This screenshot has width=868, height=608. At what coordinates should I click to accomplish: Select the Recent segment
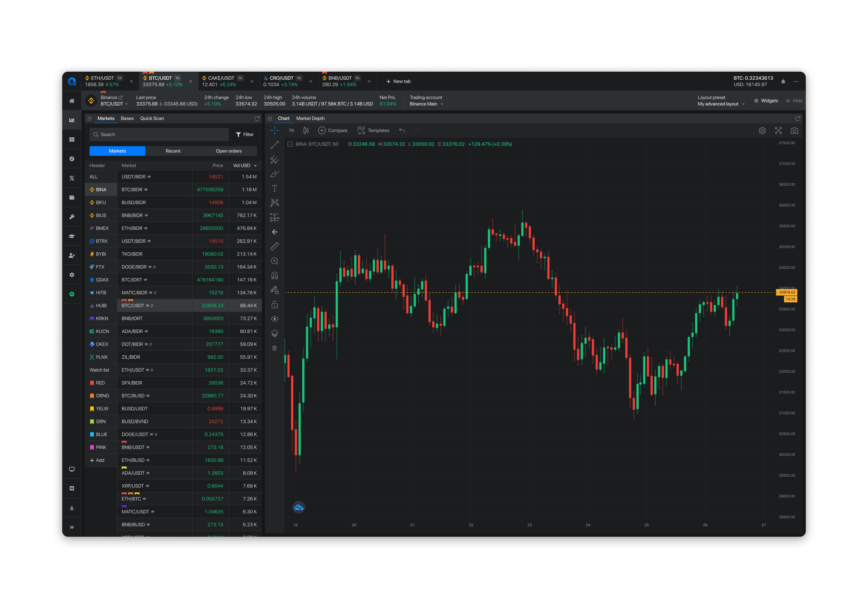[173, 151]
